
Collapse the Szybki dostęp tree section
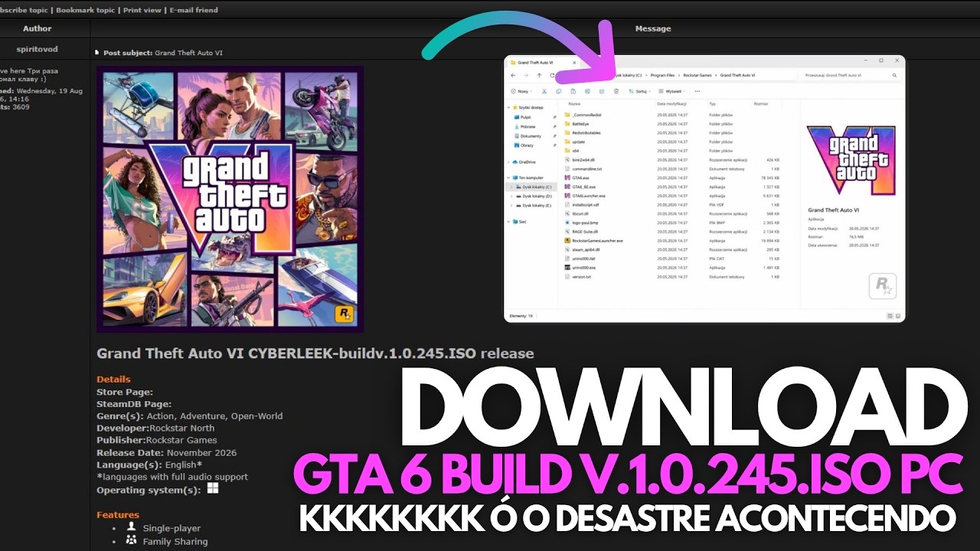(x=508, y=108)
